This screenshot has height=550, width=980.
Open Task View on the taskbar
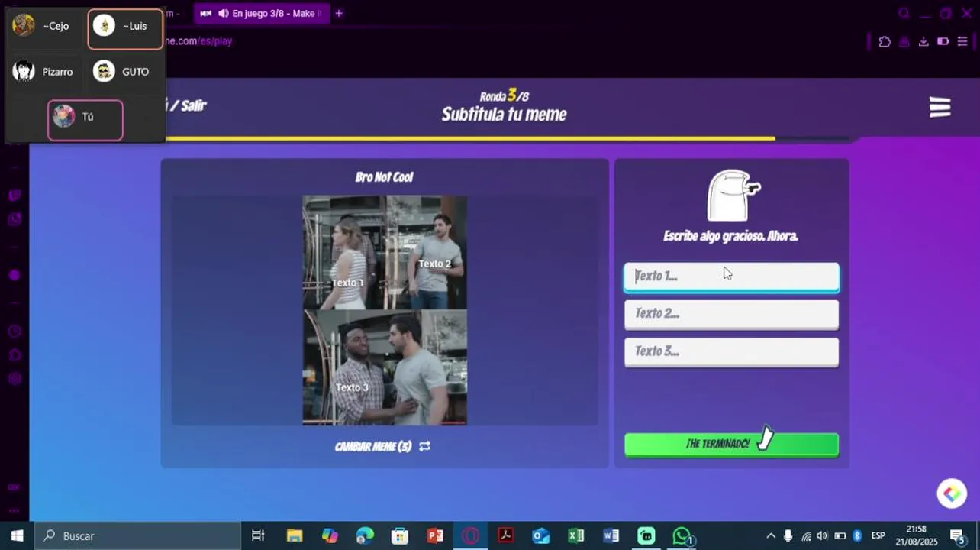tap(258, 535)
